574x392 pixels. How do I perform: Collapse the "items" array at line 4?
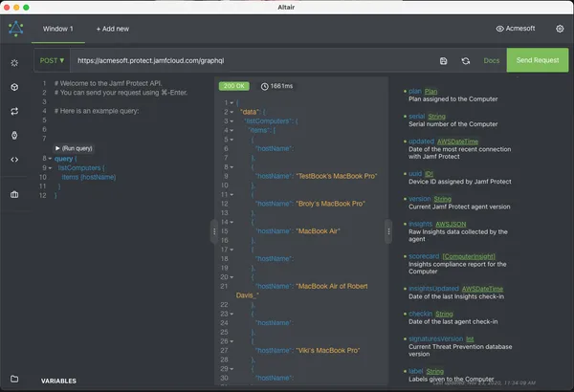(232, 130)
